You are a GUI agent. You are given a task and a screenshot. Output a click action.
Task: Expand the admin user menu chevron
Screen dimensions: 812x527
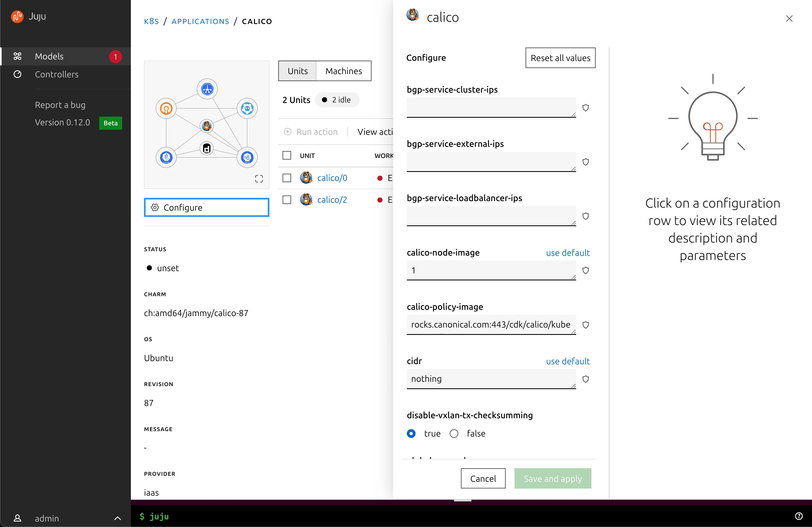tap(117, 518)
